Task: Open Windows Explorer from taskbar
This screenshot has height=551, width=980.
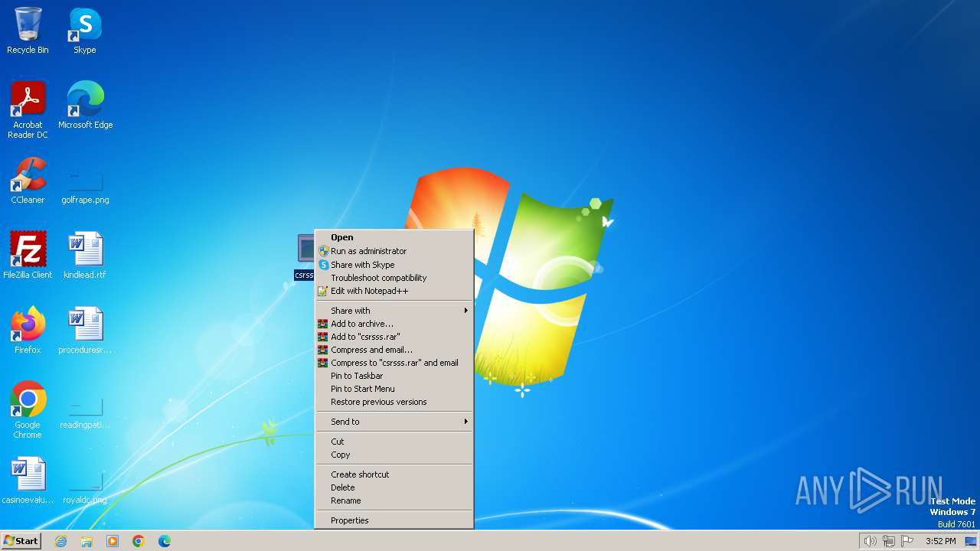Action: click(x=87, y=541)
